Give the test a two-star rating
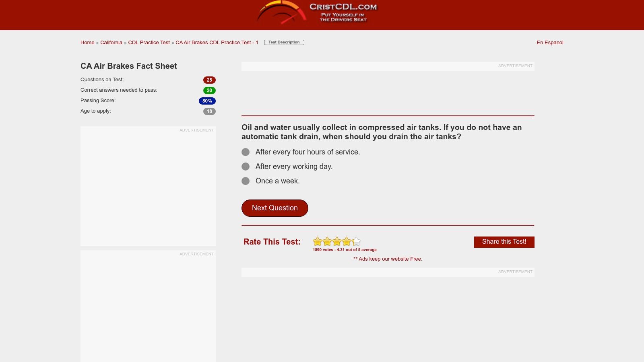The image size is (644, 362). 327,241
